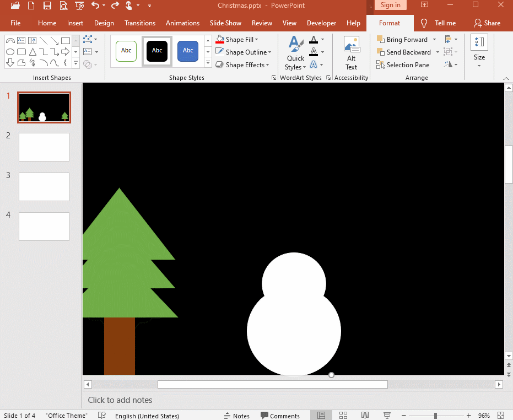Click the Alt Text accessibility icon
513x420 pixels.
click(x=352, y=44)
